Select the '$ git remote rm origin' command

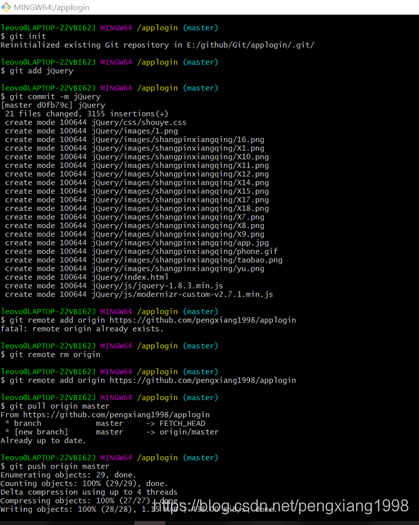[x=51, y=355]
